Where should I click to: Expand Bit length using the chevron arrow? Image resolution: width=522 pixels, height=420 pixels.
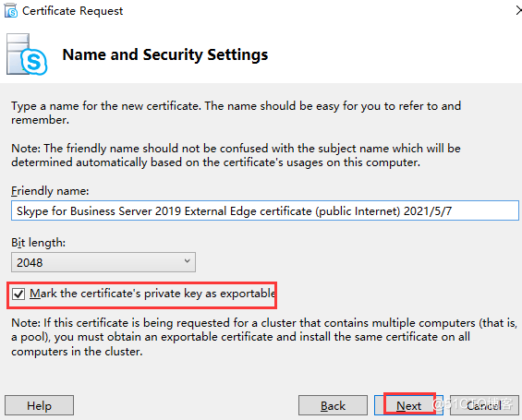pyautogui.click(x=188, y=261)
